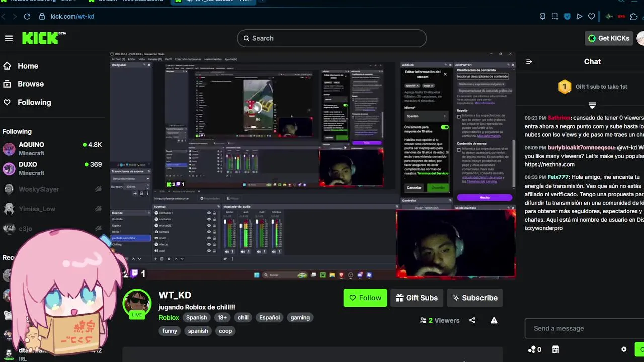The image size is (644, 362).
Task: Click the funny tag
Action: click(x=170, y=331)
